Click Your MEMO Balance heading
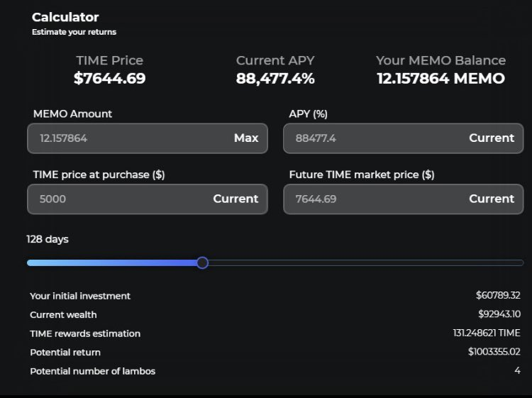Viewport: 532px width, 398px height. [440, 60]
